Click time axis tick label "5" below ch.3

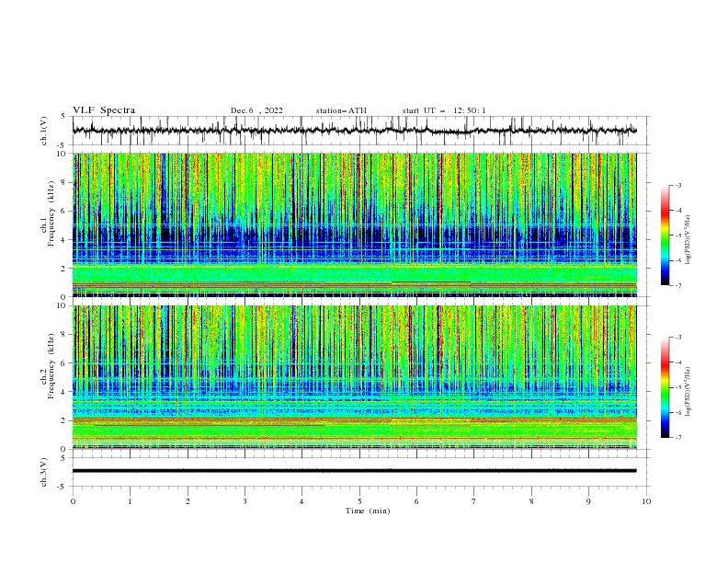[x=359, y=501]
